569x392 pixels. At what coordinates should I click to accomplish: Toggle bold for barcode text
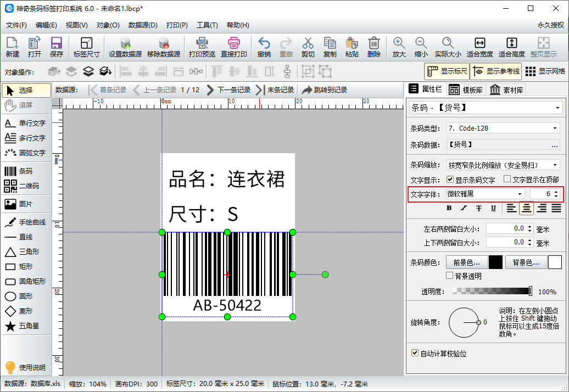(449, 208)
